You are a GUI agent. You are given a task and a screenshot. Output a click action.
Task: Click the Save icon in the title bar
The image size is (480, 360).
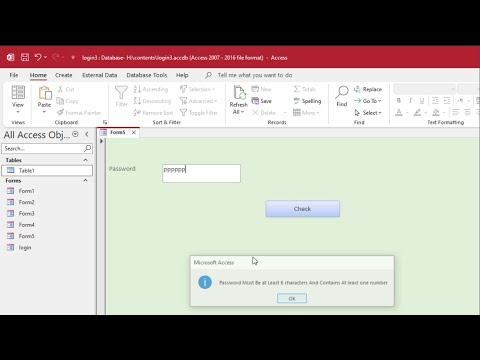(x=25, y=57)
